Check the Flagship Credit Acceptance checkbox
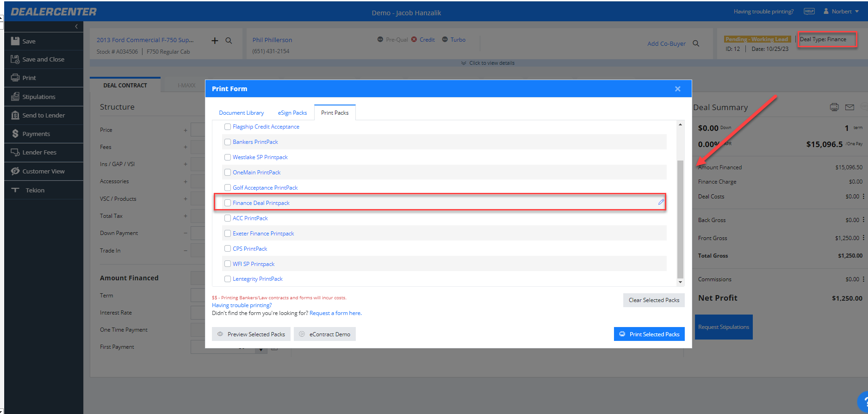Image resolution: width=868 pixels, height=414 pixels. (x=228, y=127)
